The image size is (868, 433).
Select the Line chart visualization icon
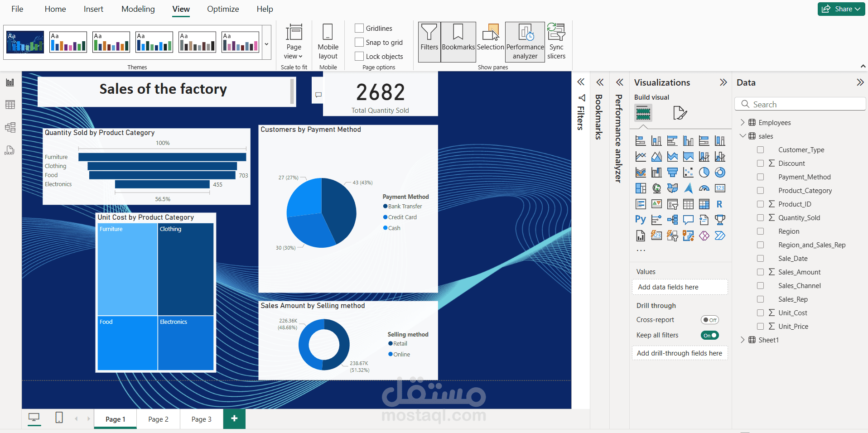click(641, 157)
